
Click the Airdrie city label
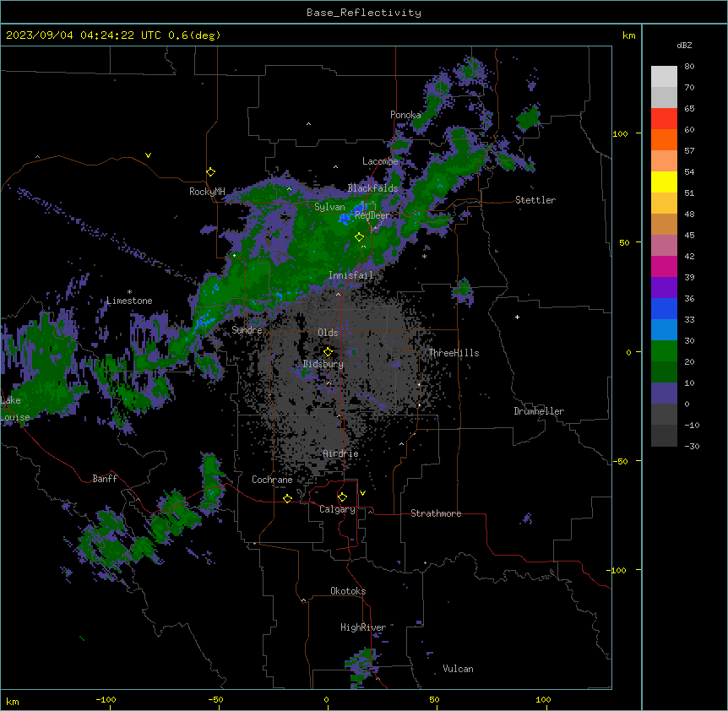click(x=341, y=453)
